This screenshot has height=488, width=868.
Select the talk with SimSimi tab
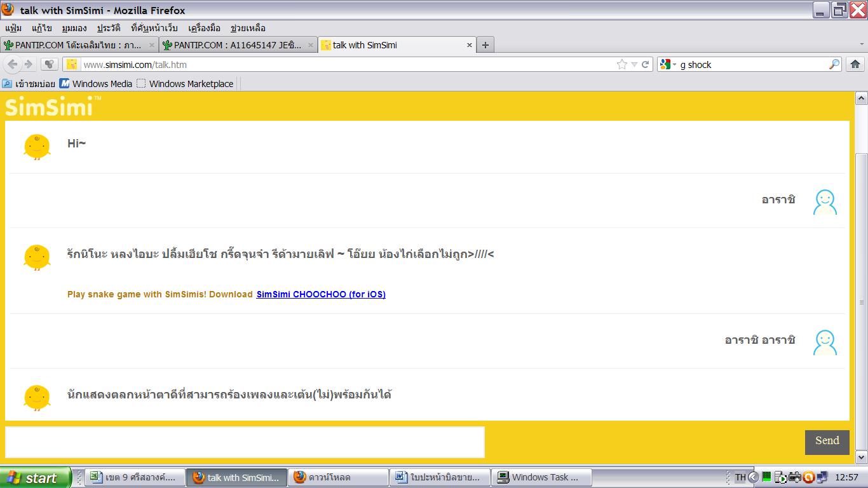tap(397, 45)
